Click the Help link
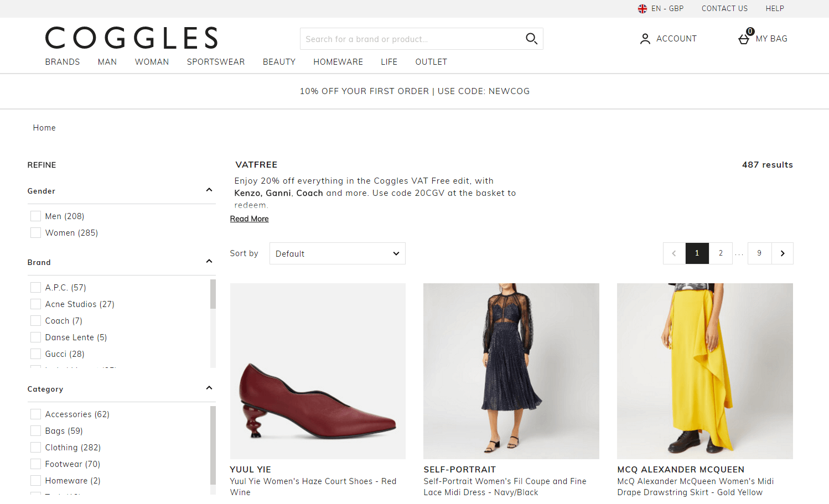The width and height of the screenshot is (829, 504). tap(775, 9)
